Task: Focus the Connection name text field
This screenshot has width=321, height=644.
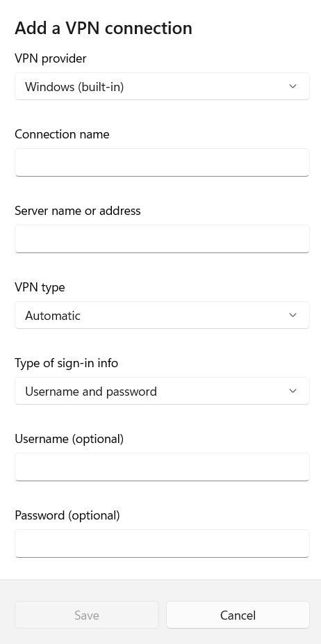Action: 162,163
